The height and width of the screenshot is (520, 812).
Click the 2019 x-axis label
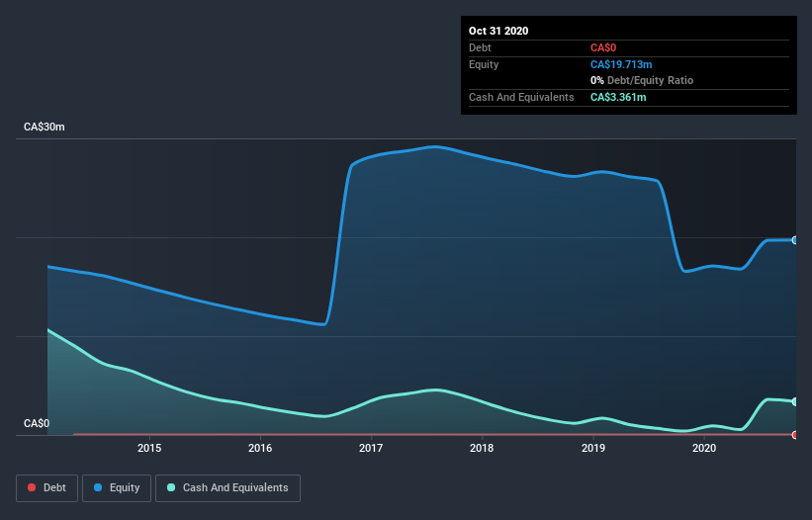point(593,448)
